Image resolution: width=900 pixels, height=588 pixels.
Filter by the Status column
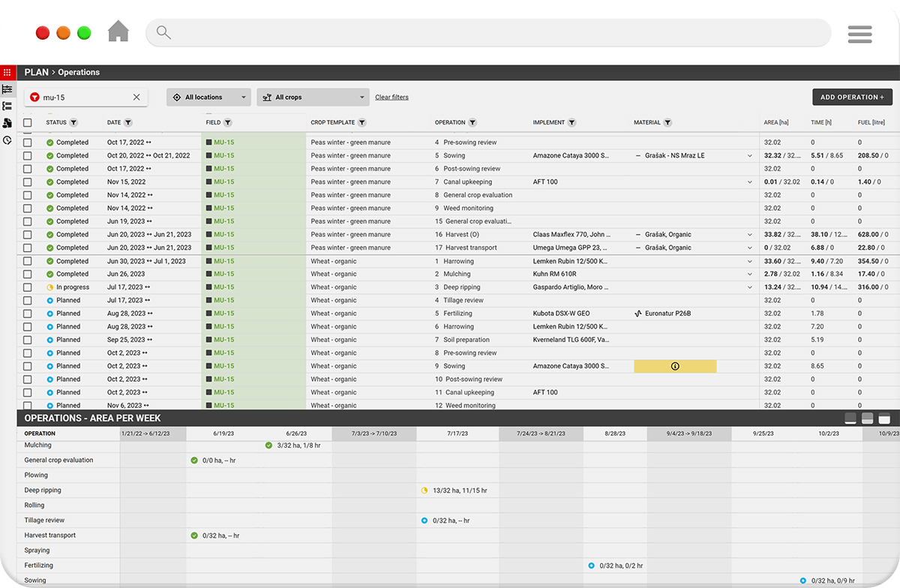73,122
